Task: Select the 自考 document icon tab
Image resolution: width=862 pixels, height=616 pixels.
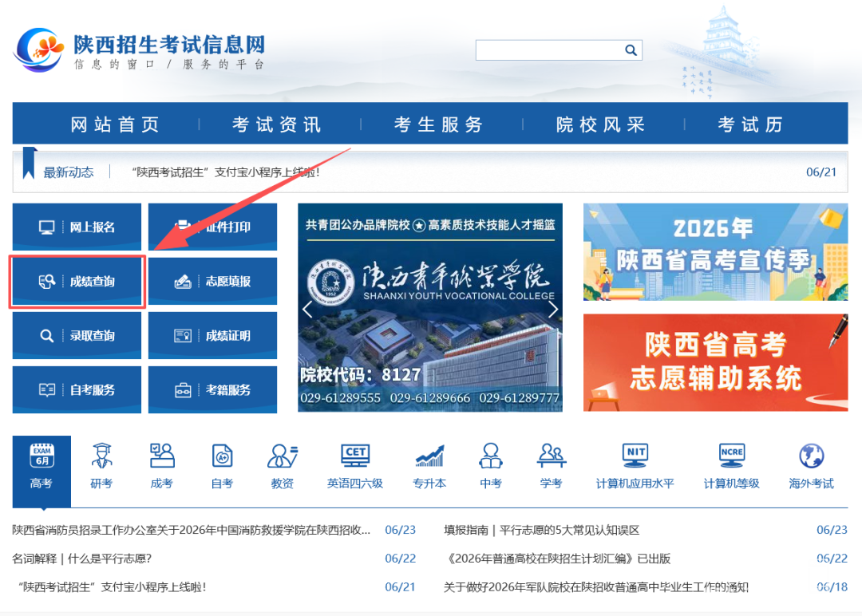Action: pos(222,466)
